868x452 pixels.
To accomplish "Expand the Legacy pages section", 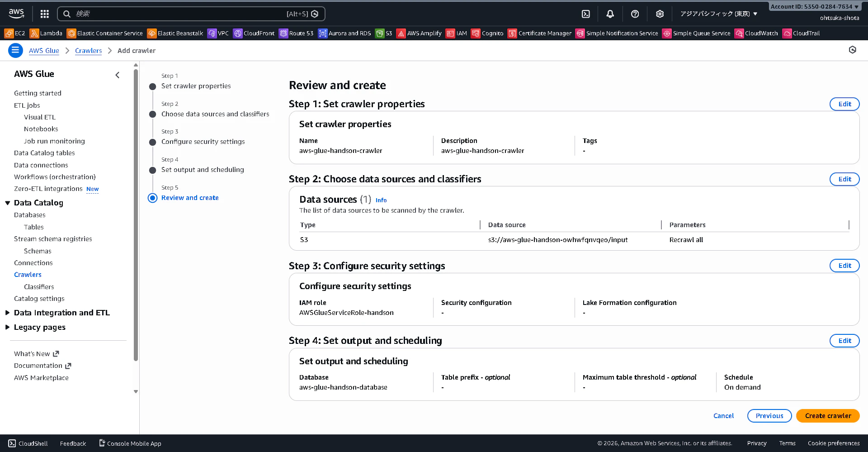I will click(40, 327).
